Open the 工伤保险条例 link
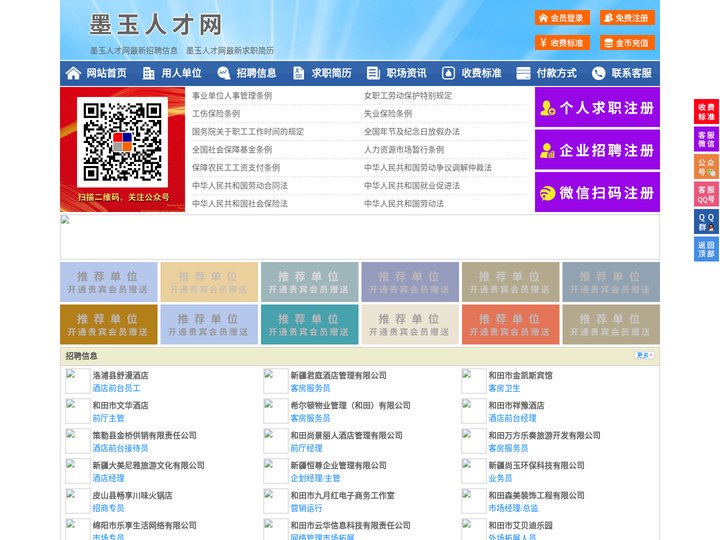 [x=216, y=113]
